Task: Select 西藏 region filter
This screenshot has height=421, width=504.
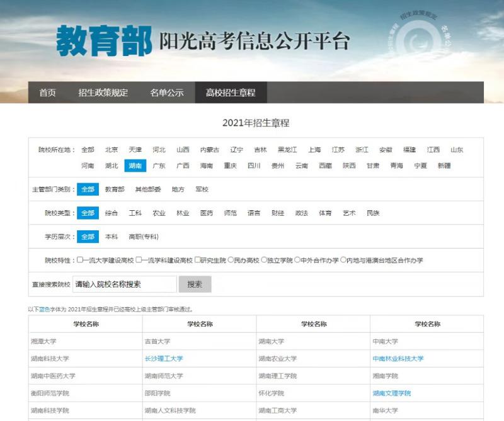Action: pyautogui.click(x=325, y=166)
